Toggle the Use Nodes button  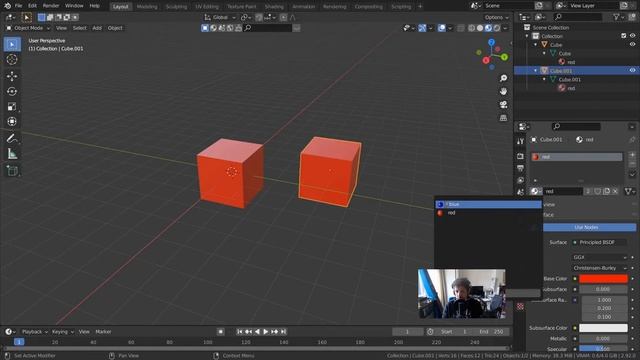(586, 227)
